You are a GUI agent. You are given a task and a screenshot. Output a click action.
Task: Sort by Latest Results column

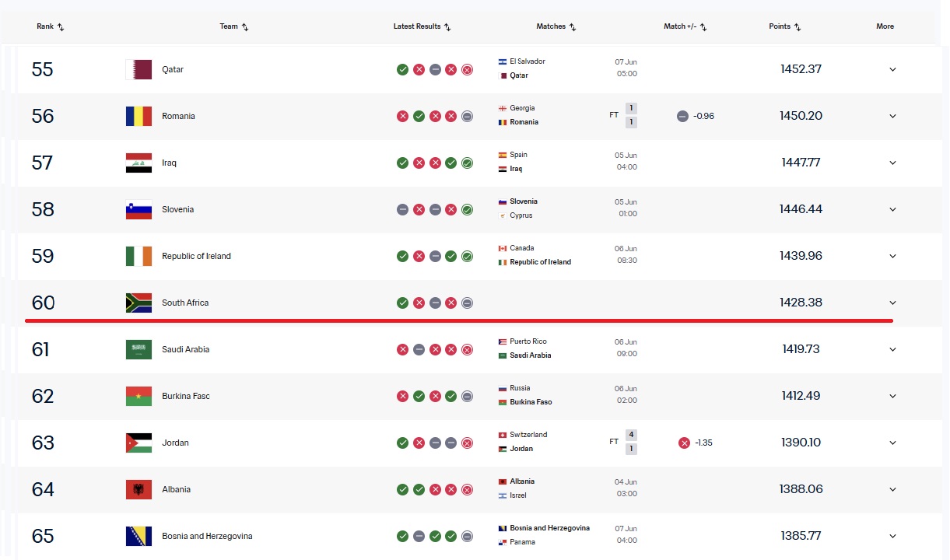(422, 26)
